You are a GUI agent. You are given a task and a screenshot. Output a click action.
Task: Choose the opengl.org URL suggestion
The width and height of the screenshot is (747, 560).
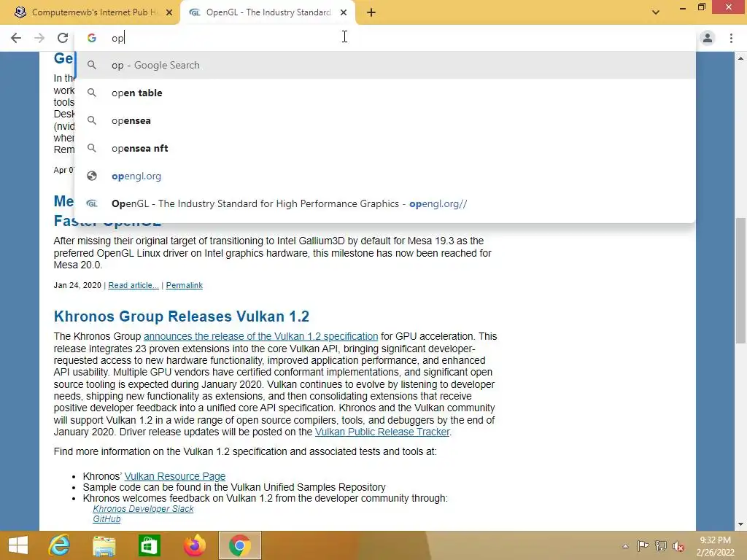click(x=385, y=176)
